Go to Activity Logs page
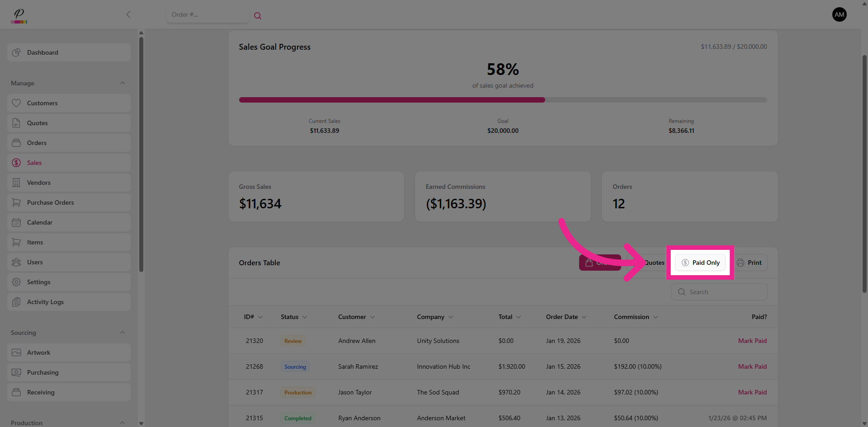Screen dimensions: 868x427 45,302
